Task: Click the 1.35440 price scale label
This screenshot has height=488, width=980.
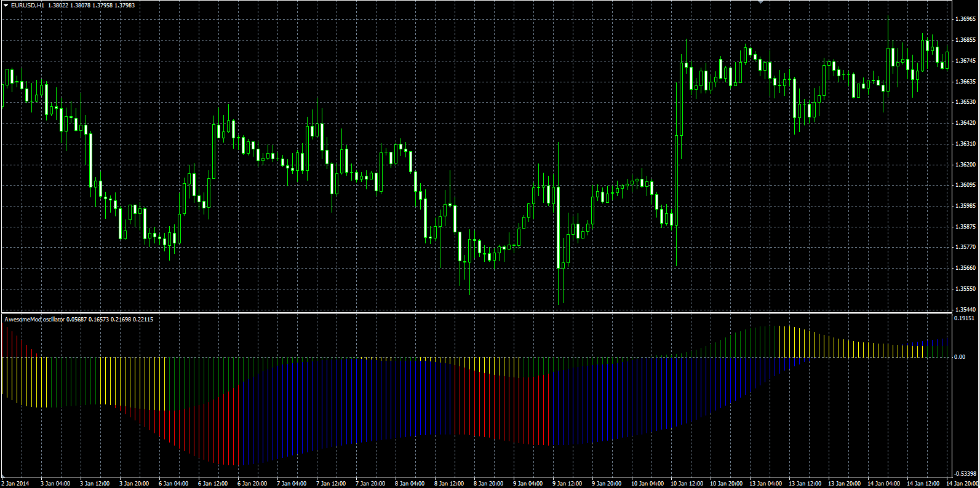Action: tap(965, 310)
